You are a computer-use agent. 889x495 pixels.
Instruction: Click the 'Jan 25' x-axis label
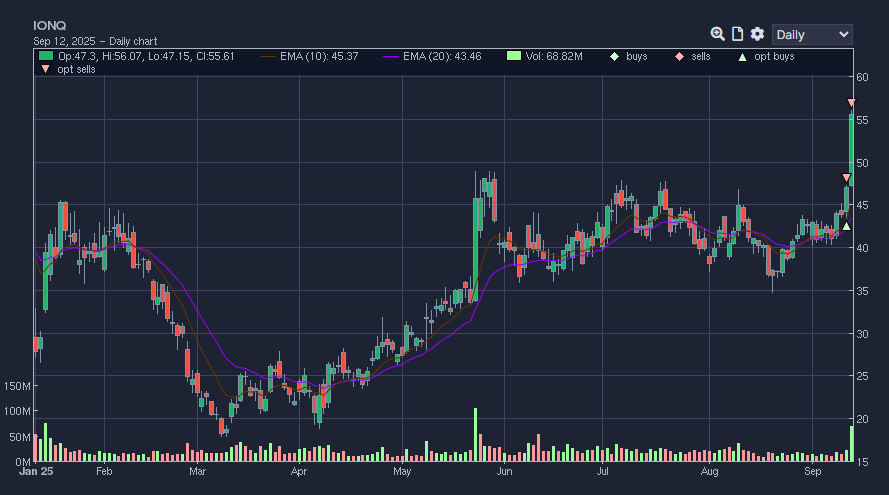click(x=36, y=471)
